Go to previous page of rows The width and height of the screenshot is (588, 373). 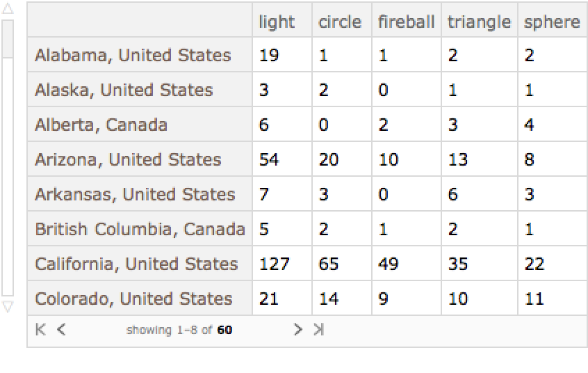tap(61, 330)
